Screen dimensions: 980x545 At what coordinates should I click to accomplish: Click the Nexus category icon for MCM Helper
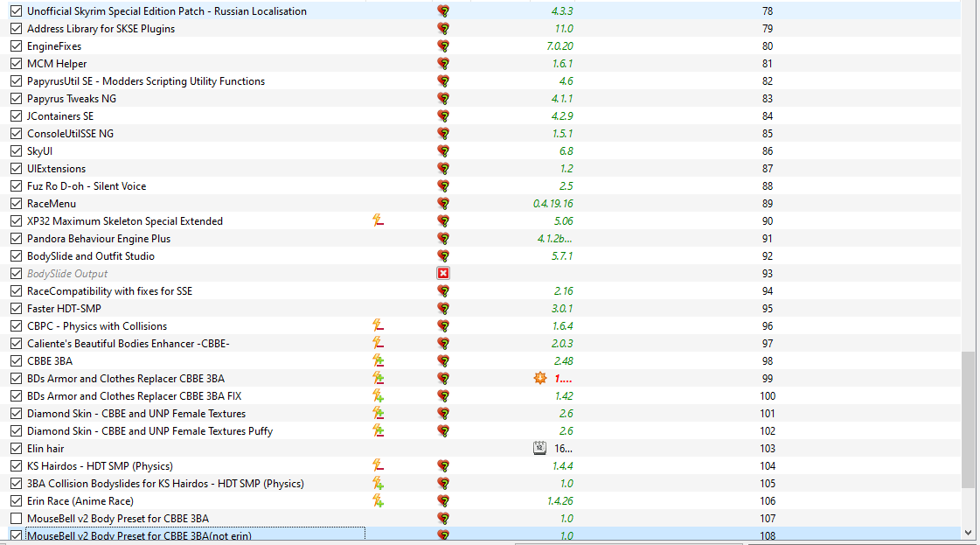click(x=443, y=63)
